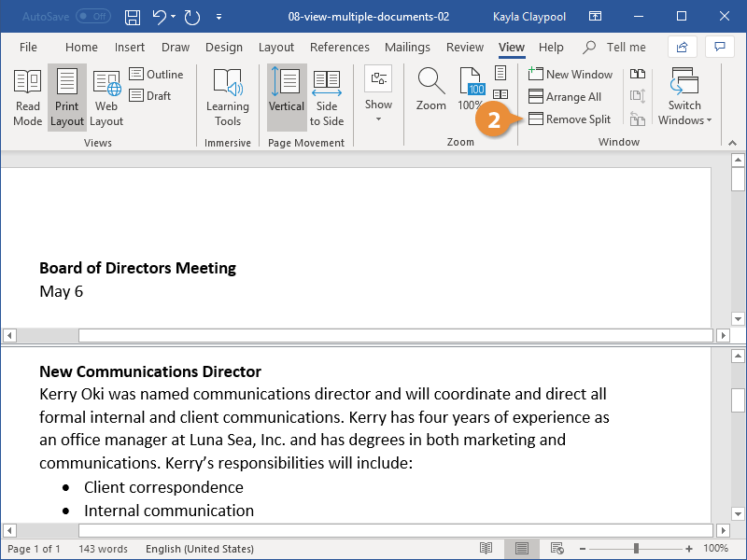This screenshot has width=747, height=560.
Task: Open the Mailings tab
Action: coord(407,48)
